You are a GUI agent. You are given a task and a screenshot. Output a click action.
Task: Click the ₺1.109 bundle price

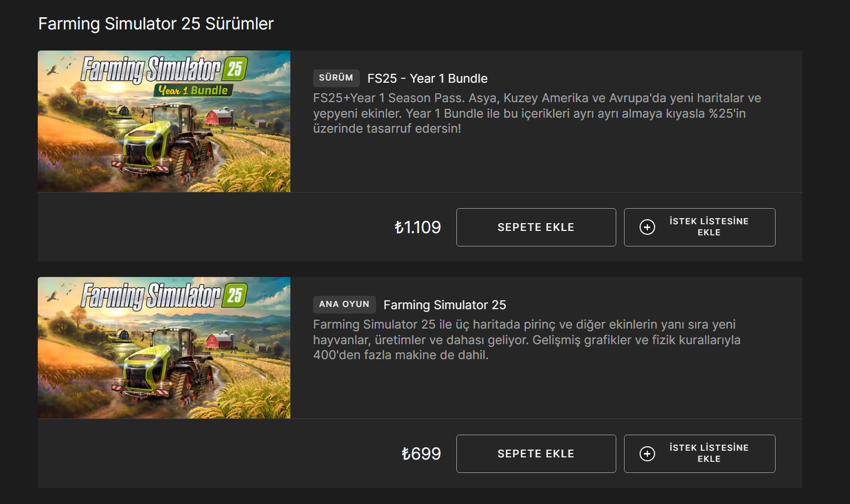tap(418, 227)
